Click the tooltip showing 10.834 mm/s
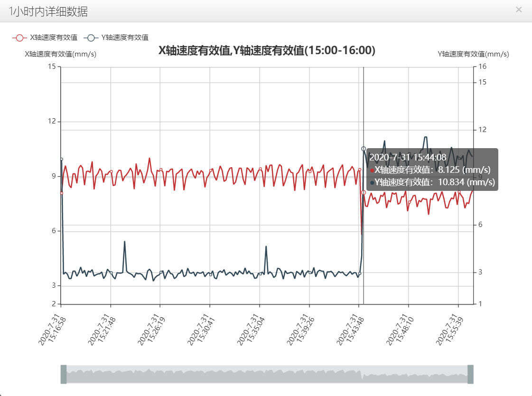 point(432,170)
